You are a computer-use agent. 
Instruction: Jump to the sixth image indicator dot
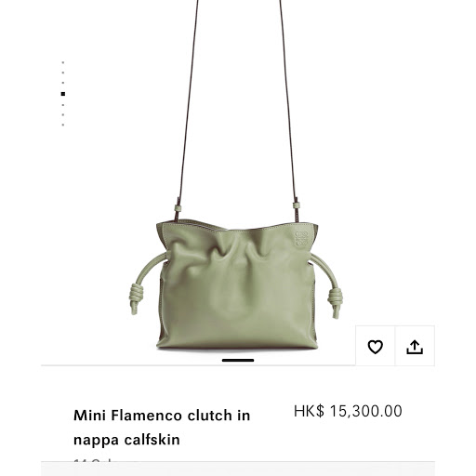pyautogui.click(x=63, y=114)
